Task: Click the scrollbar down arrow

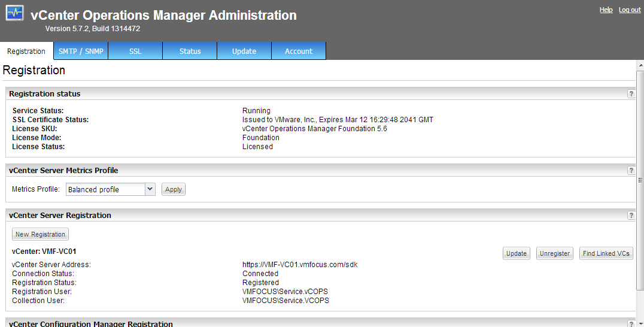Action: (x=640, y=323)
